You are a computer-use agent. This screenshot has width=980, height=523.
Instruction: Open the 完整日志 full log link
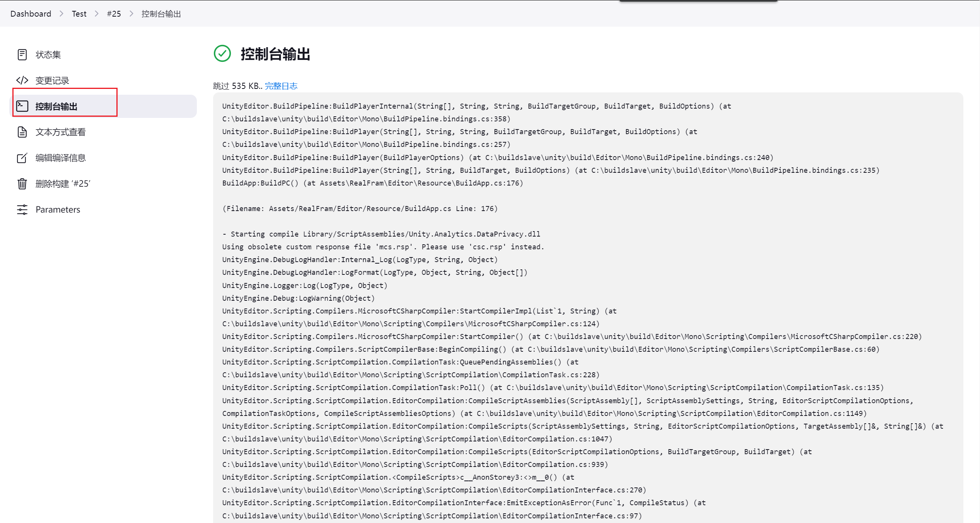coord(281,86)
